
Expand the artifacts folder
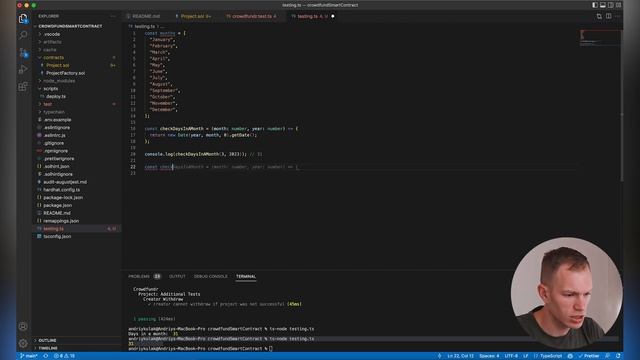pos(77,42)
